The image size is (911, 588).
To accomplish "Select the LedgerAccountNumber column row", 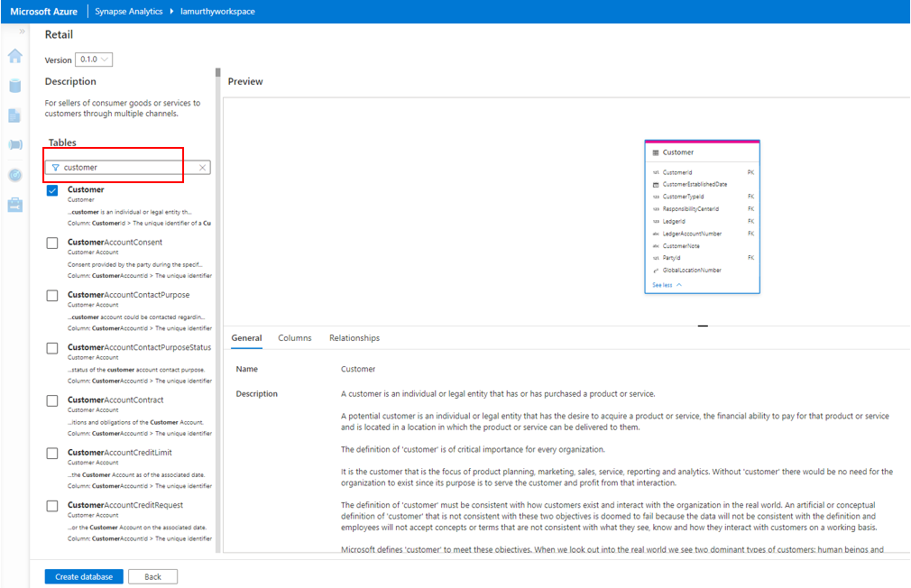I will [702, 234].
